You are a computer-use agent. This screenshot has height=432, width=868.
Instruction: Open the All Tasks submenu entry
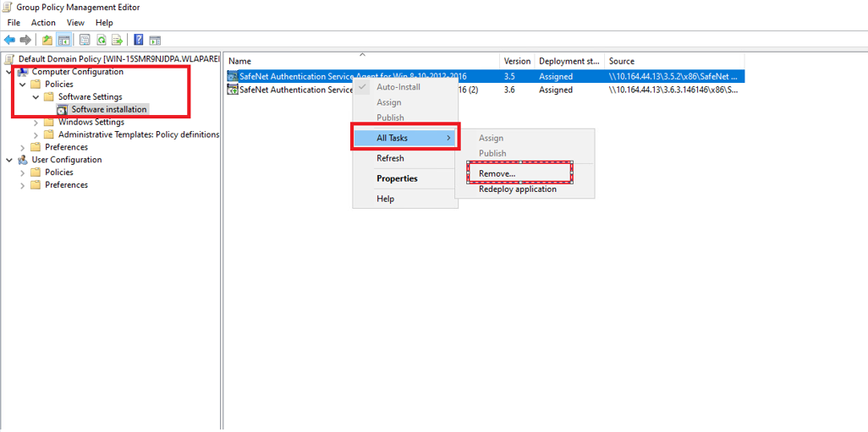(405, 138)
